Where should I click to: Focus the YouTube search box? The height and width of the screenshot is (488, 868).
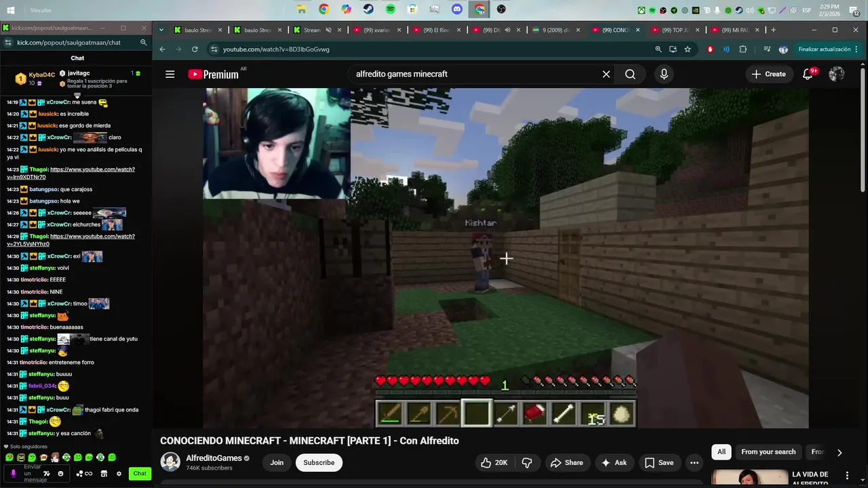[475, 75]
